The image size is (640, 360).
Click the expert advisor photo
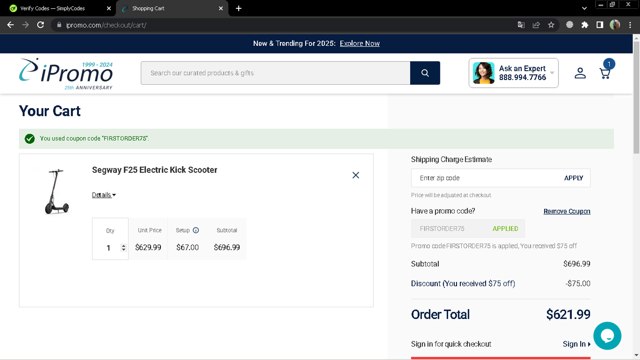(x=484, y=73)
